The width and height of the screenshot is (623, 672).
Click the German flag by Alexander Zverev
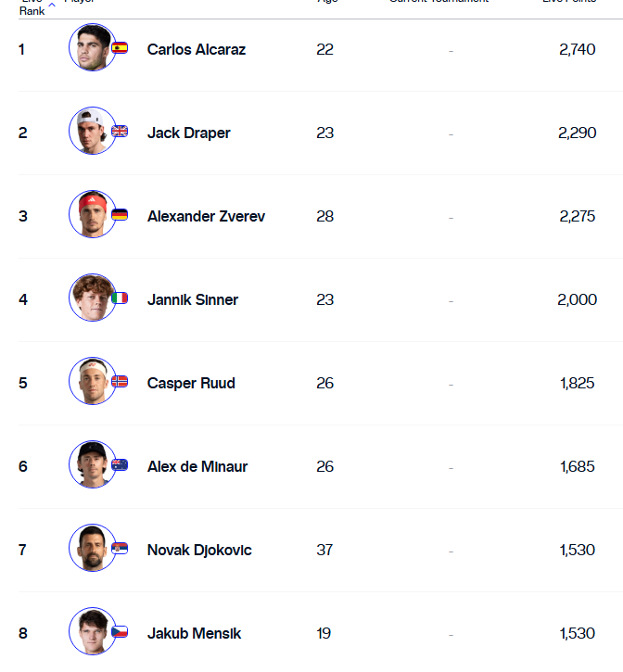pos(120,214)
